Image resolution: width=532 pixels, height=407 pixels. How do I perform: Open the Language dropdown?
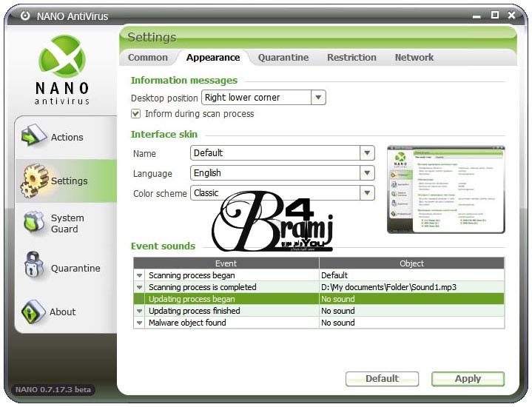click(367, 172)
